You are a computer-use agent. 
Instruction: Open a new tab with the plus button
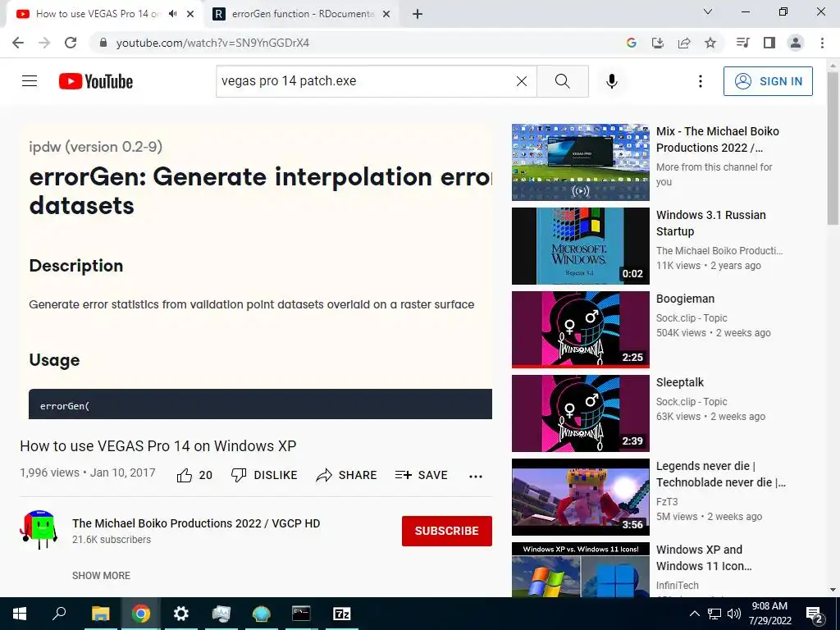pyautogui.click(x=418, y=15)
